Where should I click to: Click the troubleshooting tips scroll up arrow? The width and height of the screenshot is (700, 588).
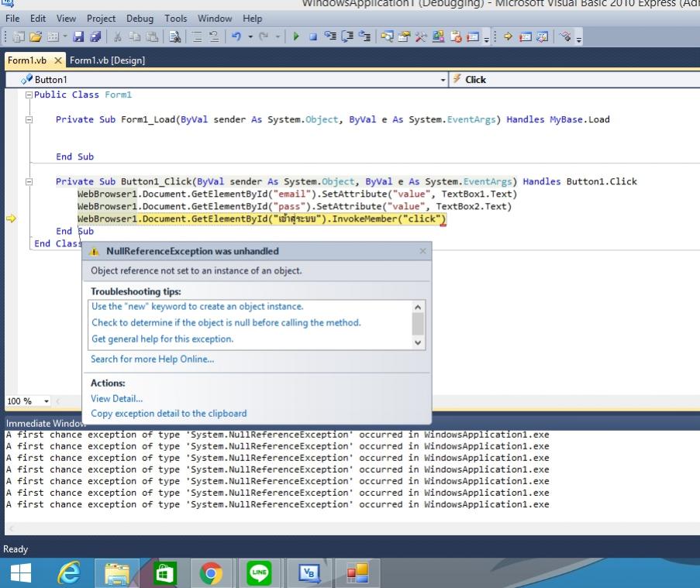[x=418, y=307]
